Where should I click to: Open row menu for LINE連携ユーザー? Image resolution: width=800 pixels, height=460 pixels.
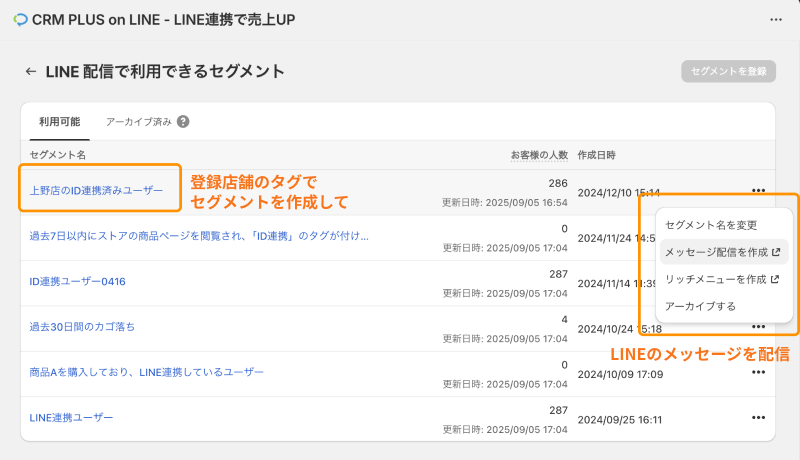(759, 418)
